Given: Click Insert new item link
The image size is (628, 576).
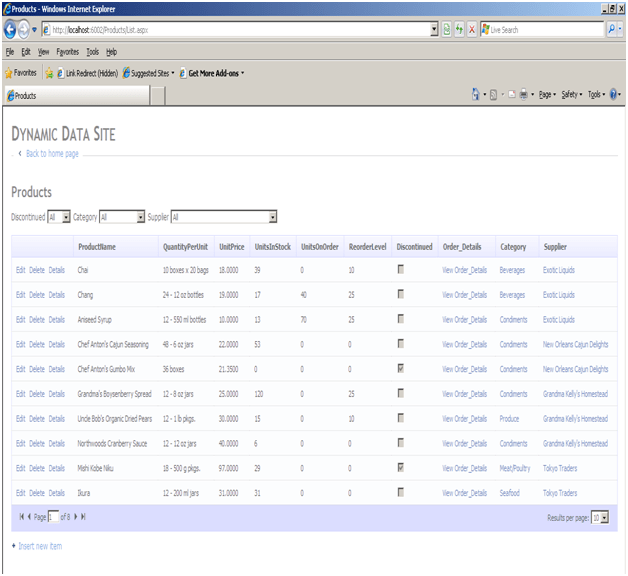Looking at the screenshot, I should (40, 546).
